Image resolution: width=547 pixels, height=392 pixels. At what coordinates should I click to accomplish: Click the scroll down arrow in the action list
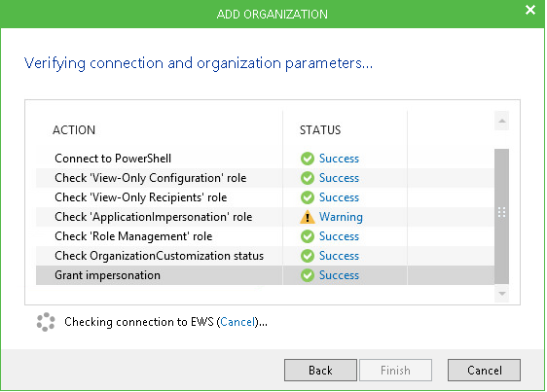click(501, 294)
